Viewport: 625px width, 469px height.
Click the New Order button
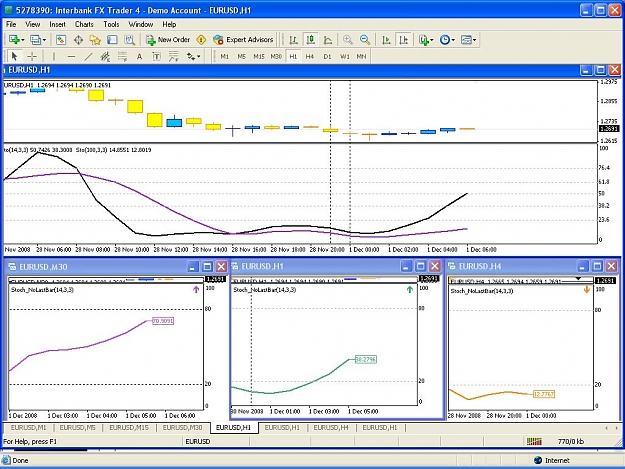168,39
